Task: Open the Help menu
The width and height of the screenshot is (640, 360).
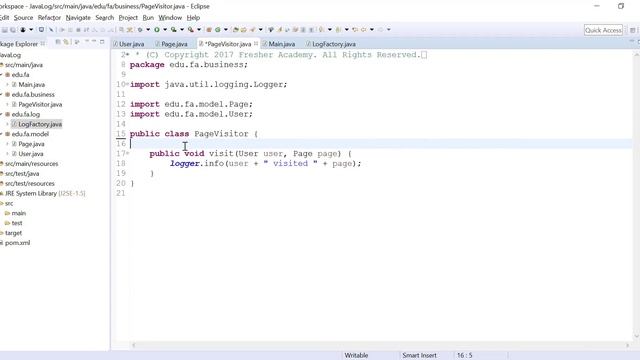Action: pos(193,18)
